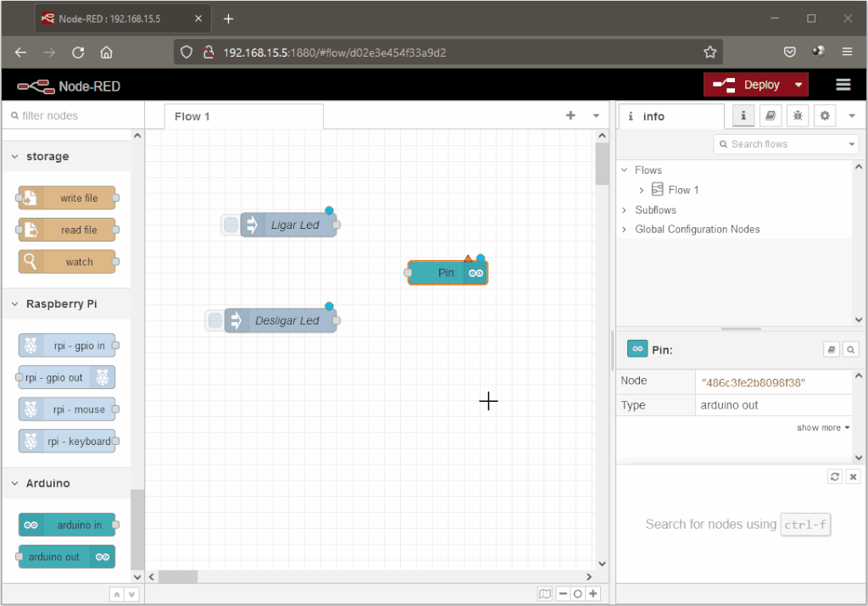Screen dimensions: 868x606
Task: Bookmark this page with the star
Action: click(709, 53)
